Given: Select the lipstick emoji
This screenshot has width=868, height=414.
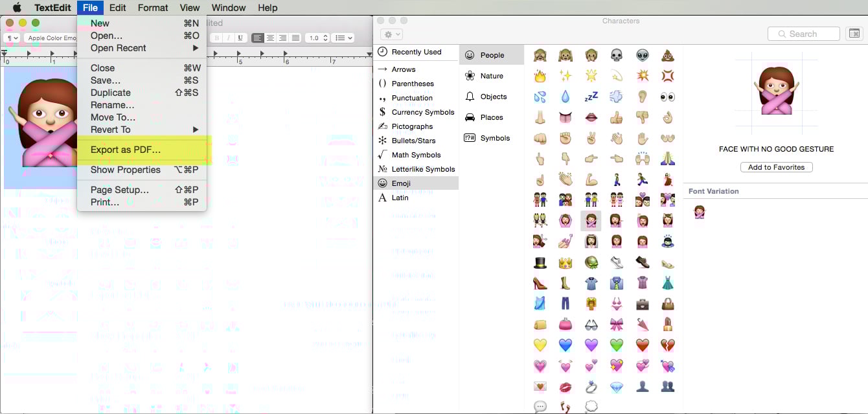Looking at the screenshot, I should point(668,325).
